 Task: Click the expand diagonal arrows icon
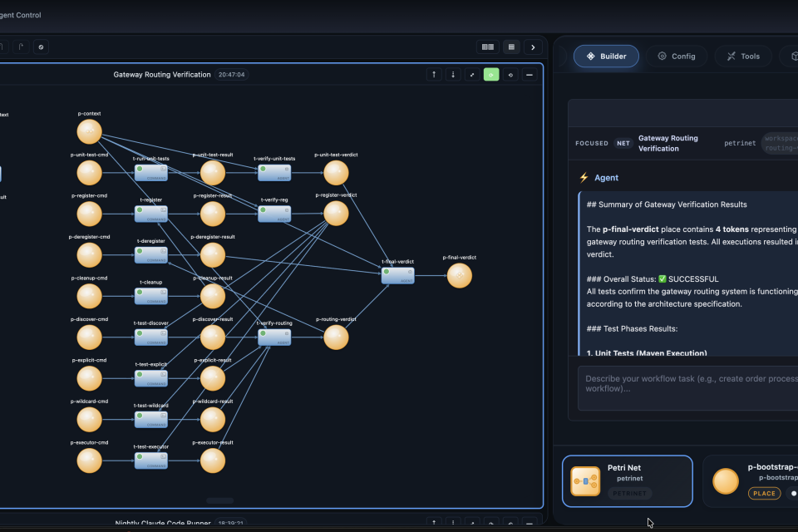coord(472,75)
